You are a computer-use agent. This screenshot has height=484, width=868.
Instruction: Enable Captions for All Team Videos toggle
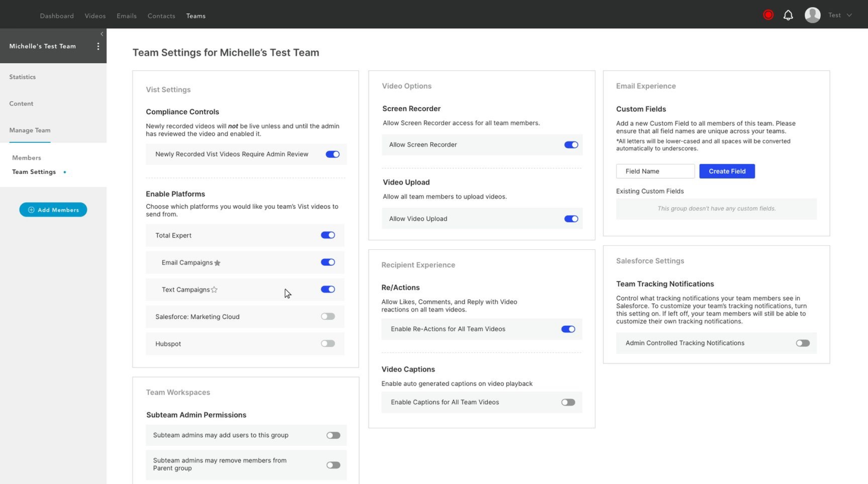pyautogui.click(x=567, y=402)
